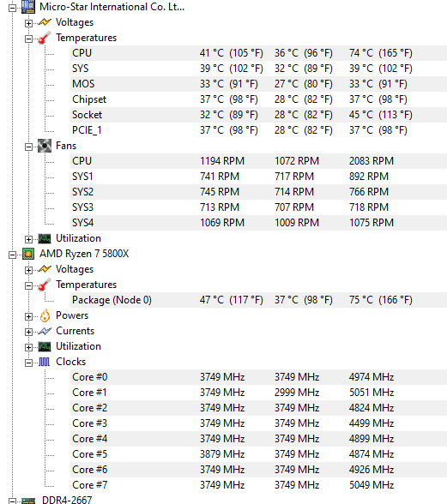
Task: Click the DDR4-2667 memory module icon
Action: click(x=28, y=501)
